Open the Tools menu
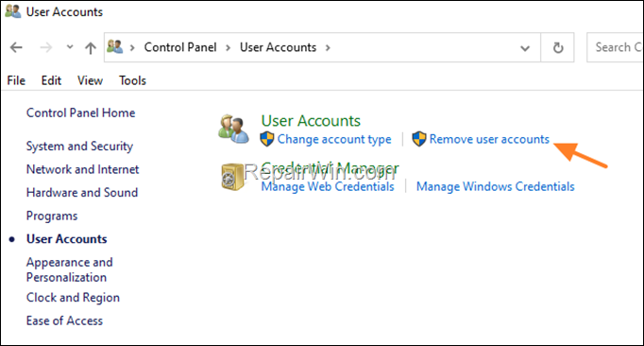 (132, 80)
